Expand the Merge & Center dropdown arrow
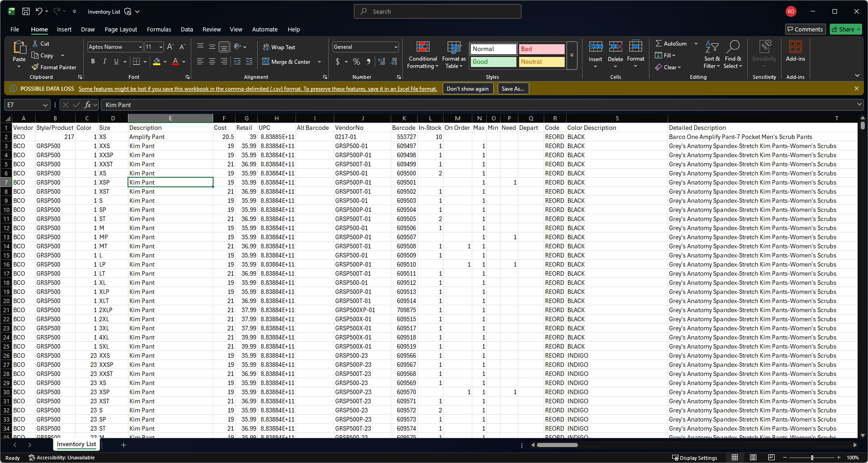The width and height of the screenshot is (868, 463). pos(319,62)
